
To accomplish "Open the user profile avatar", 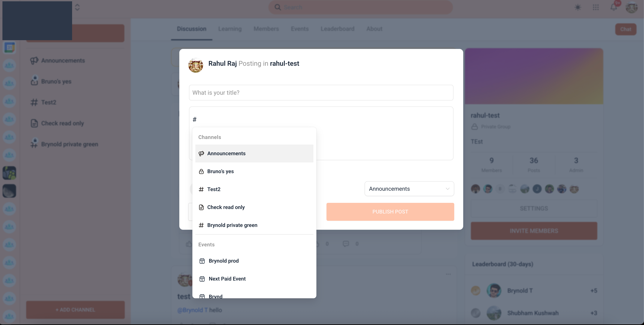I will [631, 7].
